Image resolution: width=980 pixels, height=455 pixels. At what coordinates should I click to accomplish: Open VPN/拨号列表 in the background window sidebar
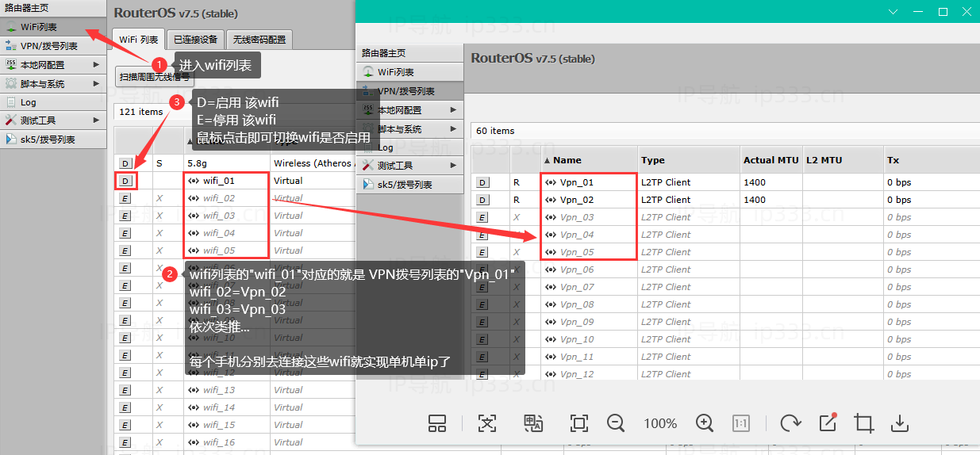53,46
